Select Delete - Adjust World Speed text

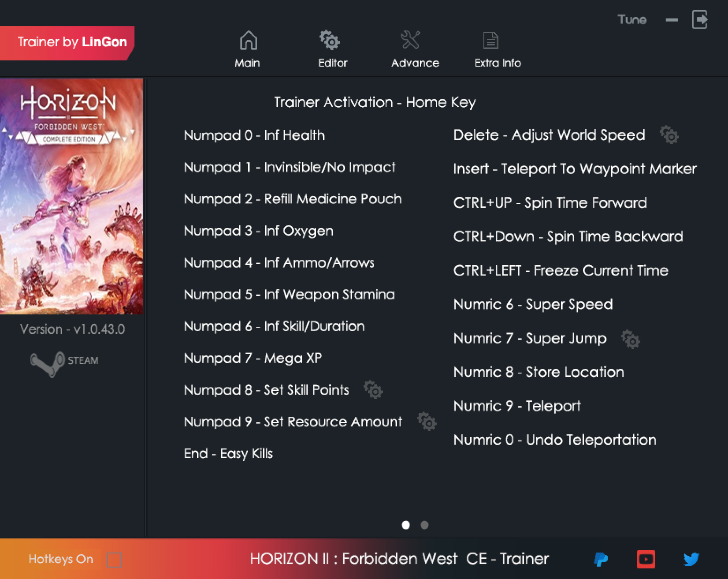tap(549, 135)
